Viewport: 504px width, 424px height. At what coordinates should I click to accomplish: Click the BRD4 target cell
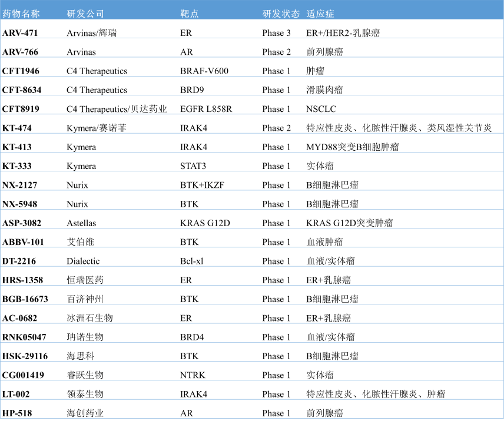point(192,337)
